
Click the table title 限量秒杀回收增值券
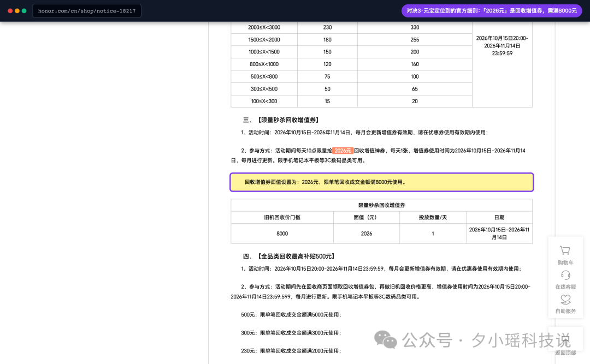click(x=381, y=205)
